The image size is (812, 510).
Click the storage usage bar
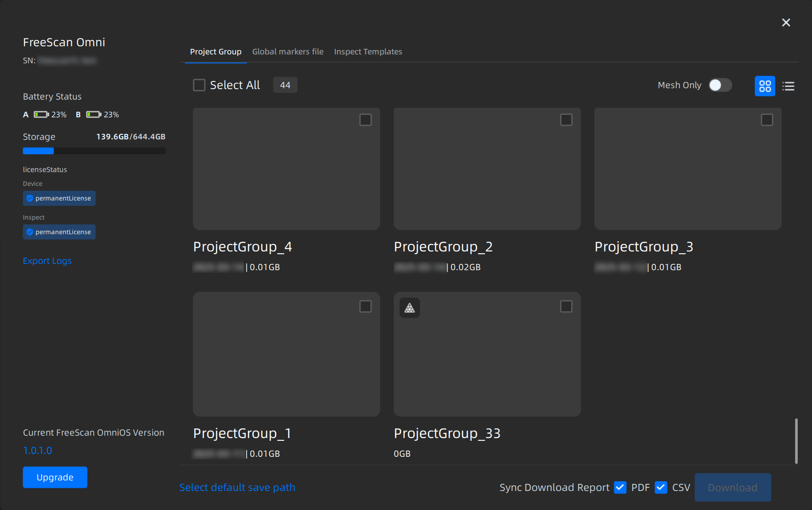point(94,151)
